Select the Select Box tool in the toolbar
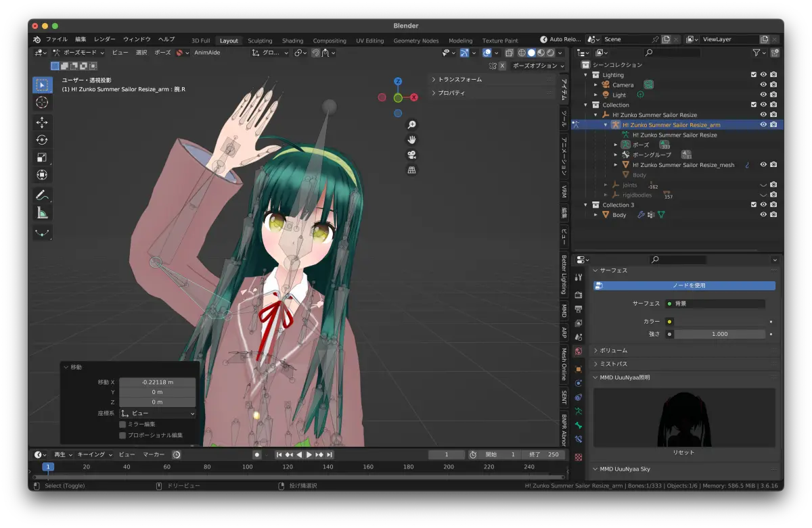The width and height of the screenshot is (812, 528). (x=42, y=85)
